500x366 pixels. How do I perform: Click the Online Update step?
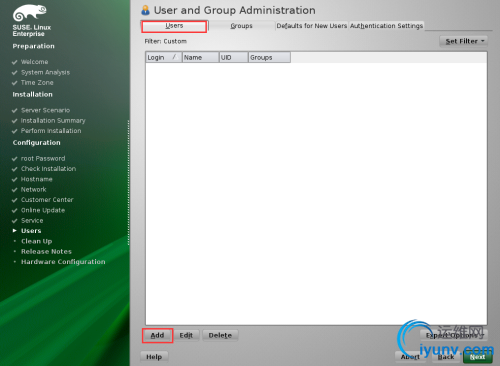43,210
